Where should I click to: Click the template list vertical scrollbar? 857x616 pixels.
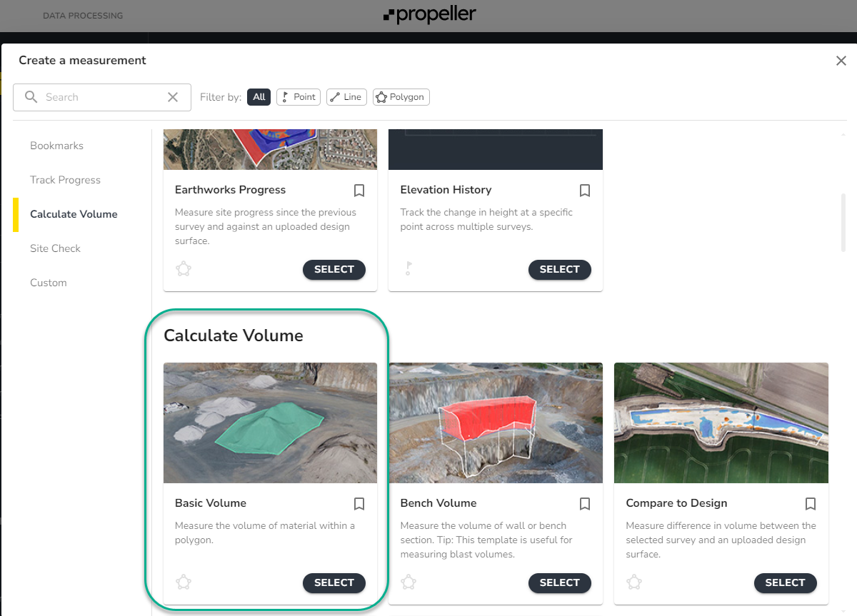[x=843, y=221]
